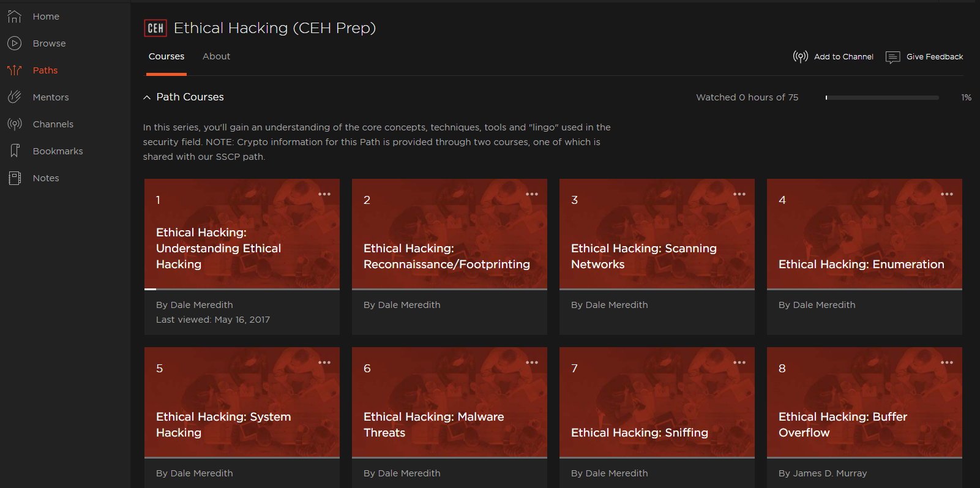Open three-dot menu on Enumeration course card

click(x=946, y=194)
